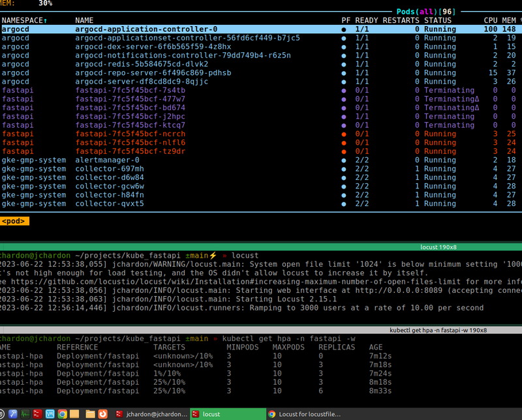Select the argocd-redis-5b584675cd-dlvk2 pod
This screenshot has height=420, width=522.
pyautogui.click(x=261, y=64)
